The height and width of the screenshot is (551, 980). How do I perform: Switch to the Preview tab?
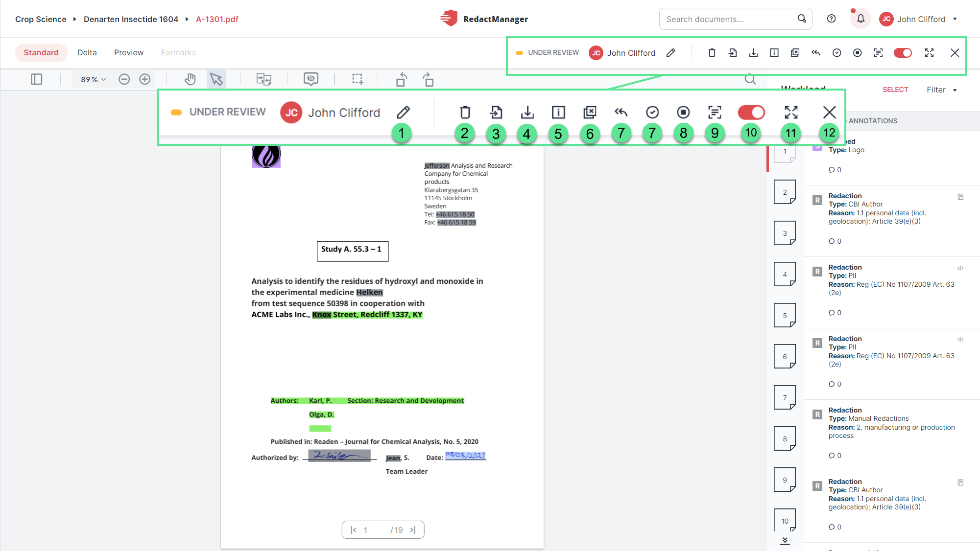[x=129, y=52]
